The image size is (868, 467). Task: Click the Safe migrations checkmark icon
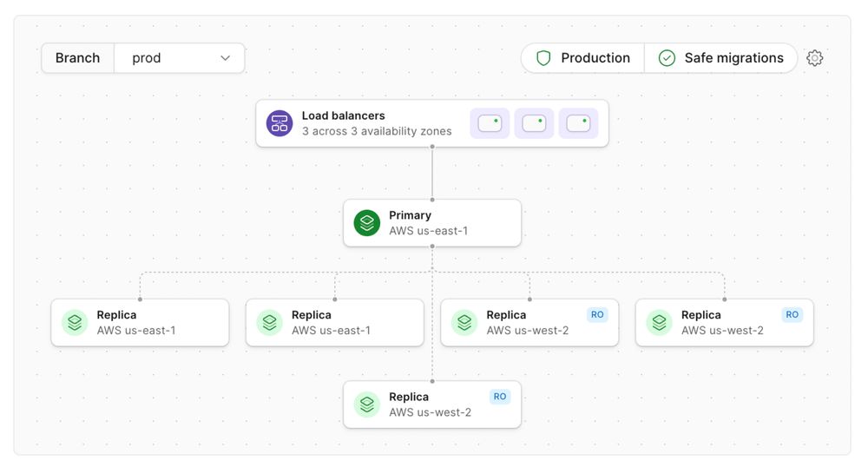click(x=667, y=58)
